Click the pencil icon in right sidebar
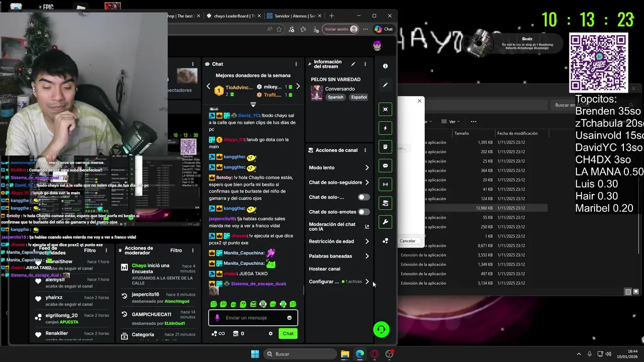This screenshot has width=644, height=362. point(385,85)
